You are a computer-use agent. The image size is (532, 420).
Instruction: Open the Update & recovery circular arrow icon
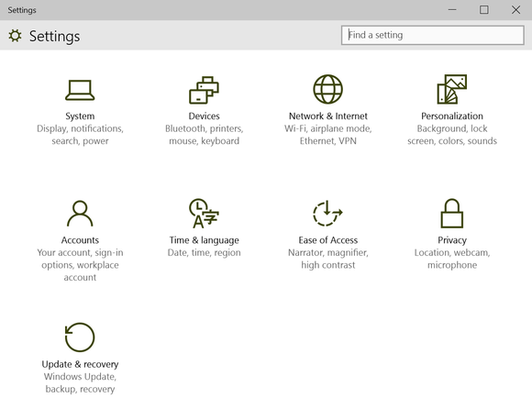pos(80,337)
